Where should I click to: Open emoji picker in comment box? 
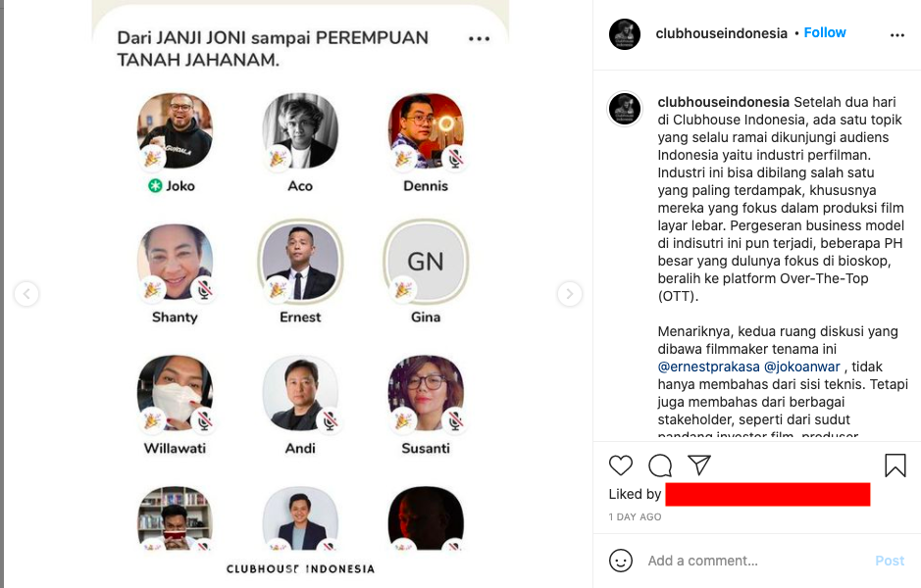click(621, 561)
